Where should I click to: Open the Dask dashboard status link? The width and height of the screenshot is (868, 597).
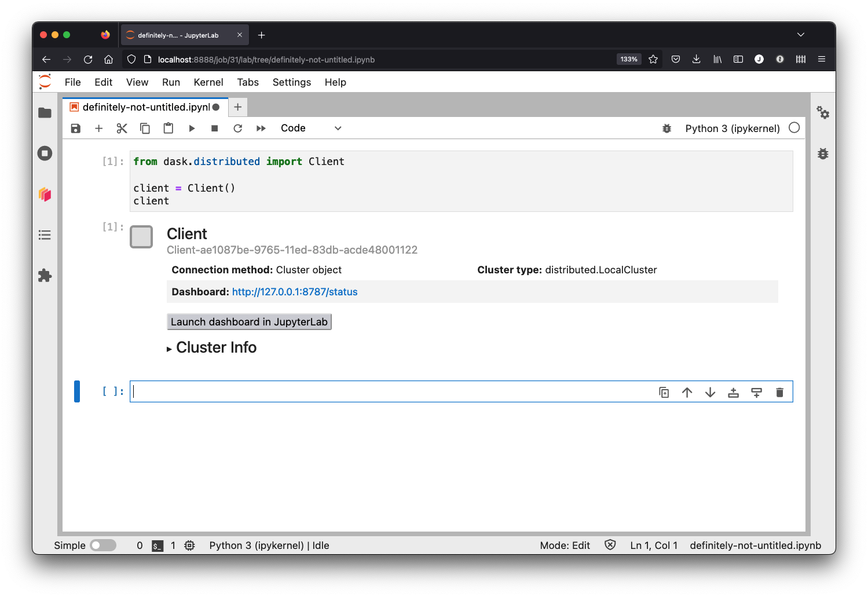[x=295, y=292]
